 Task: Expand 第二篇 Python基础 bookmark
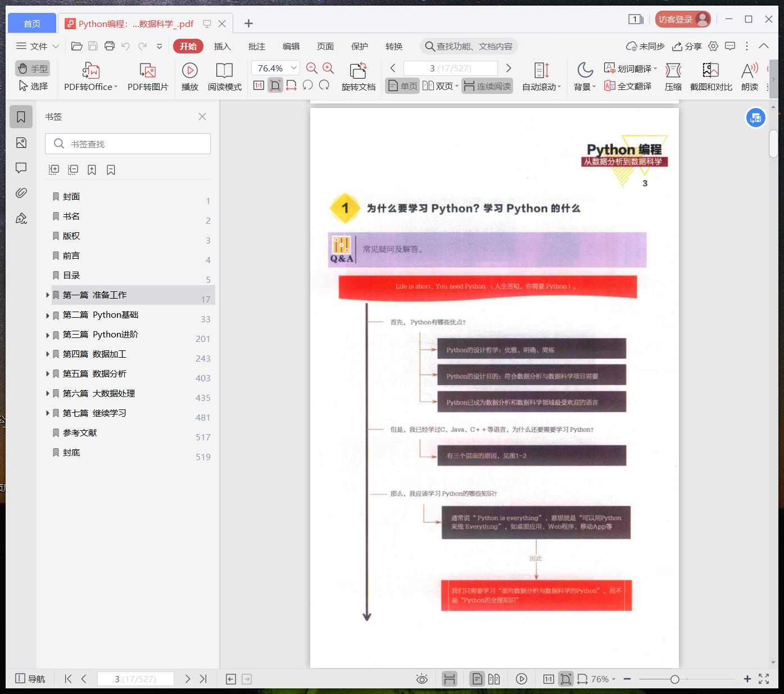point(48,315)
